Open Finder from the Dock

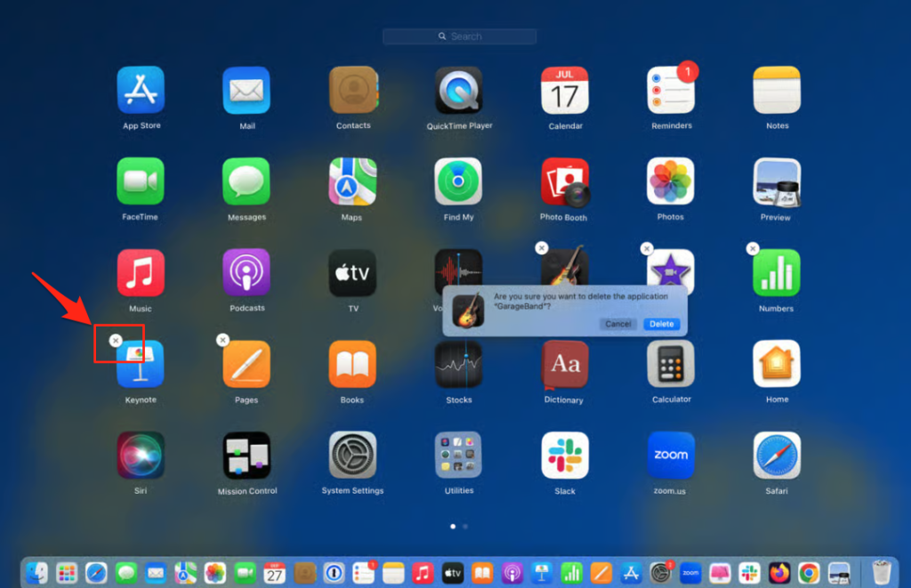[36, 572]
